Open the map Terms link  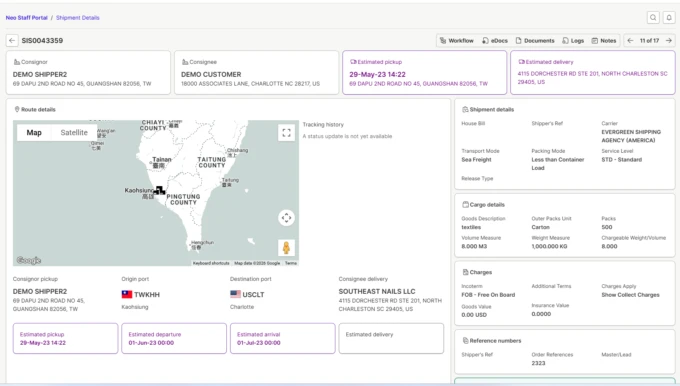[x=291, y=263]
